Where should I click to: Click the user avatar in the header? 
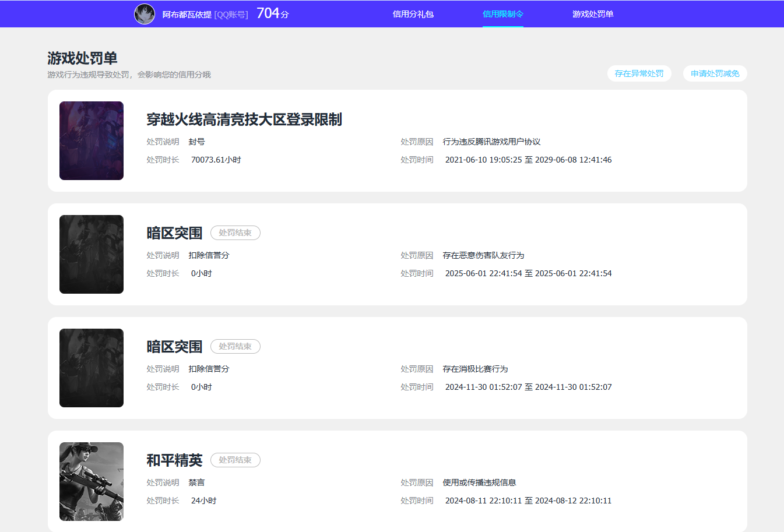click(x=145, y=14)
